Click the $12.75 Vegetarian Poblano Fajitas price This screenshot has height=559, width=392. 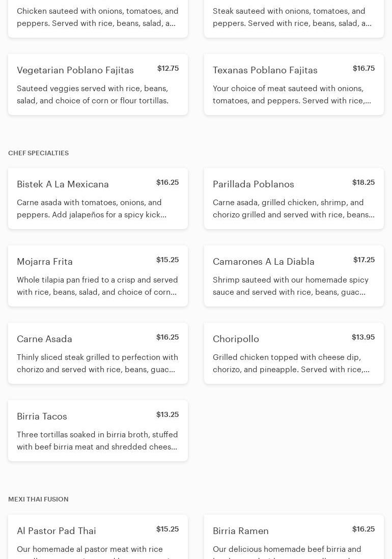[167, 68]
